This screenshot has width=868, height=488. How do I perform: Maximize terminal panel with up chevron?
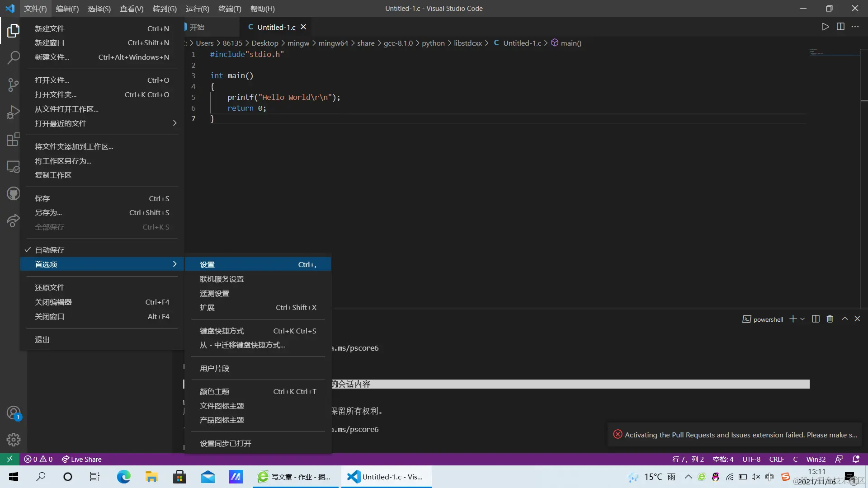coord(844,319)
